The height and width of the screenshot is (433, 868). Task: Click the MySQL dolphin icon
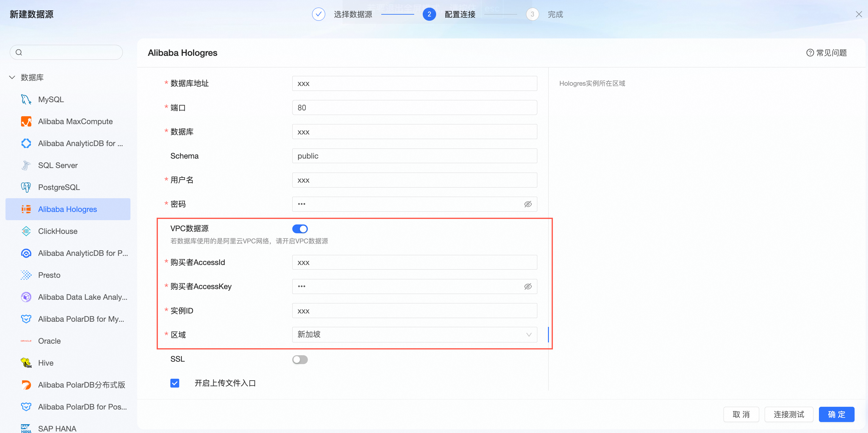click(x=26, y=99)
